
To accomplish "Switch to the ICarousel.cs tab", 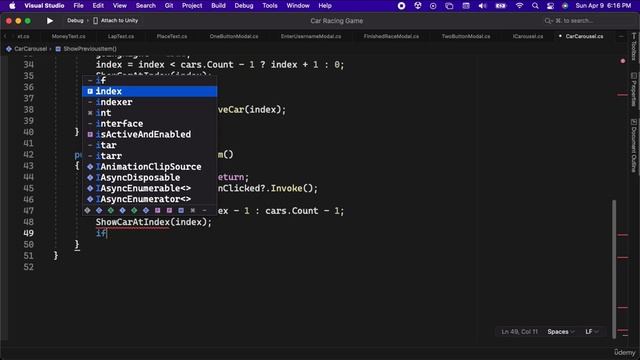I will pyautogui.click(x=528, y=36).
